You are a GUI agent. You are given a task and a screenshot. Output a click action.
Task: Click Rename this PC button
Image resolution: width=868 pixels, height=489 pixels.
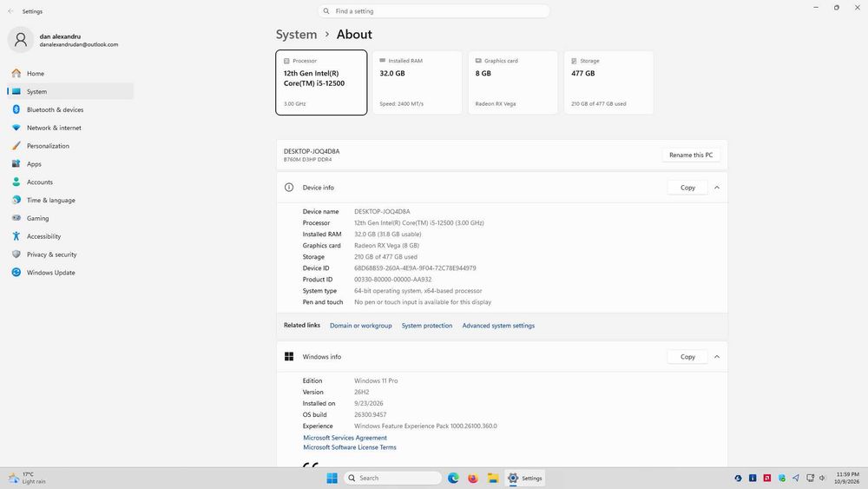pos(691,155)
